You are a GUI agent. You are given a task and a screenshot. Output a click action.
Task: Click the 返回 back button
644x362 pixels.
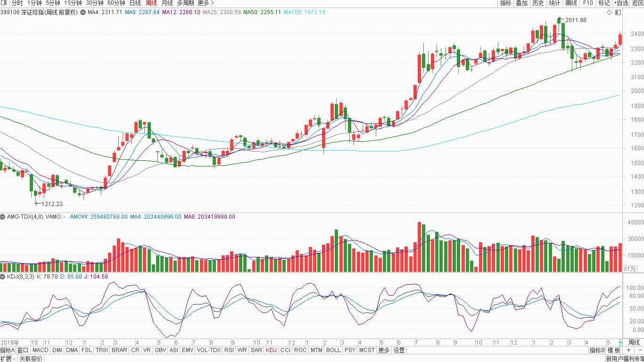point(637,3)
